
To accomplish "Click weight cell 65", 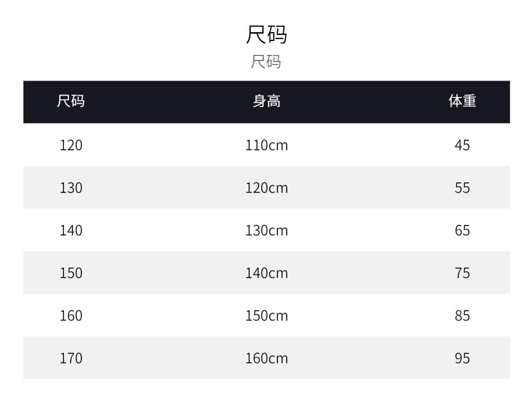I will pyautogui.click(x=462, y=231).
